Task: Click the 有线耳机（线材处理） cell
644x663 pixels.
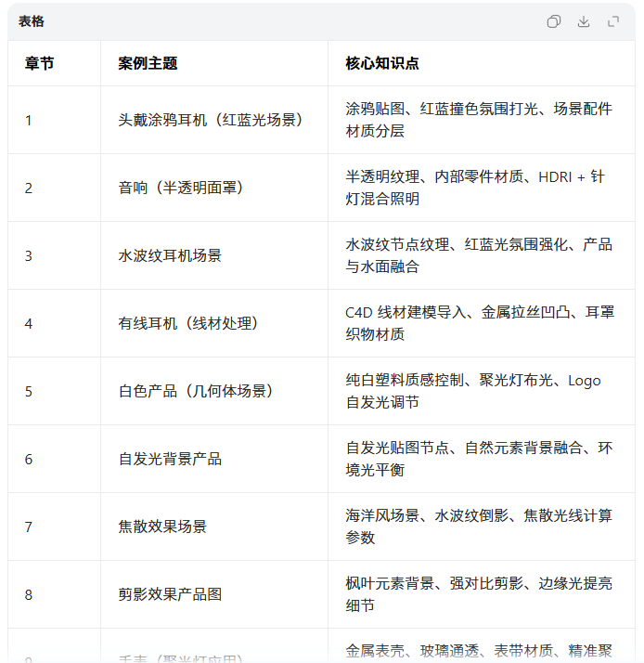Action: click(188, 323)
